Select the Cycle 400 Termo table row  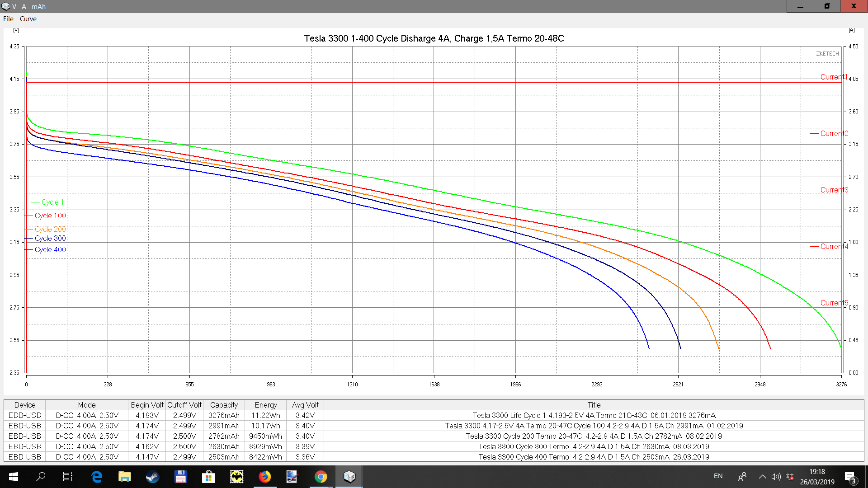point(594,457)
